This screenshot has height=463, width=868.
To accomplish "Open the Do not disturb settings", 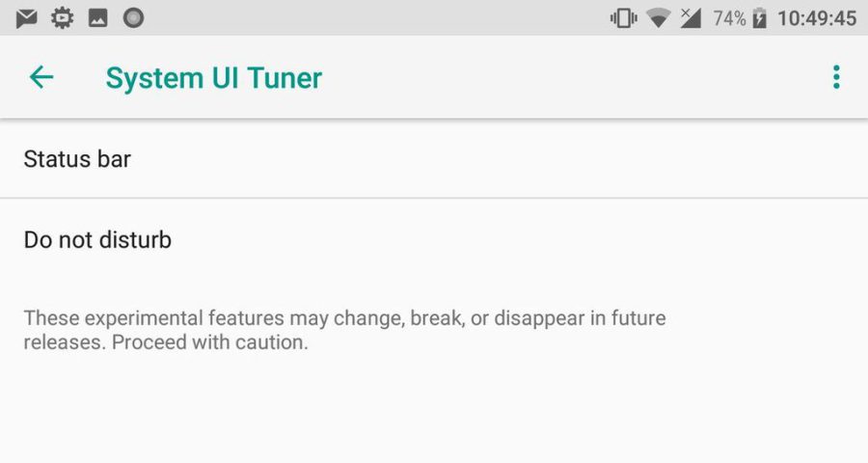I will click(97, 239).
